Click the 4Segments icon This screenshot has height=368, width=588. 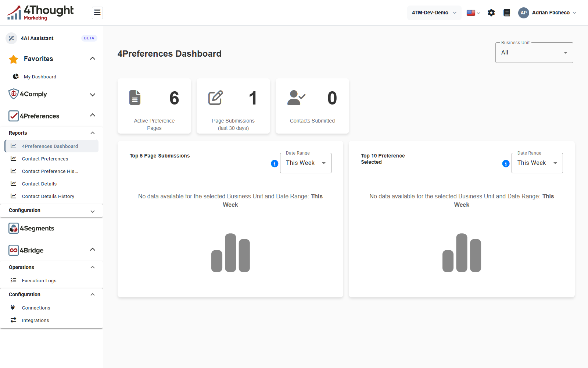pos(14,228)
